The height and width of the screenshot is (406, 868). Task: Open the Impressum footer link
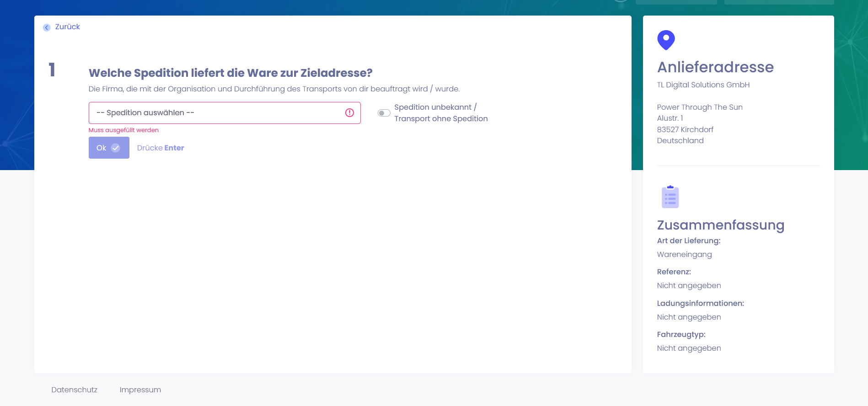click(140, 390)
